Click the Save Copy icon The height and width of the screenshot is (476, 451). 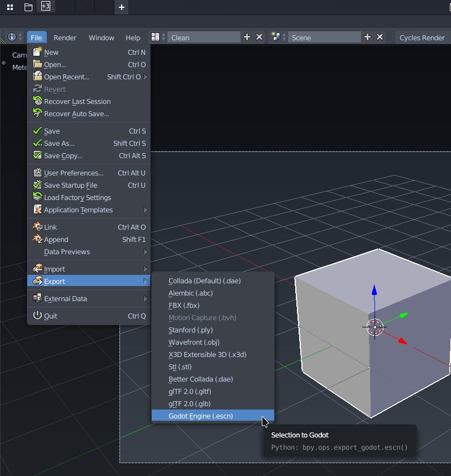point(37,155)
